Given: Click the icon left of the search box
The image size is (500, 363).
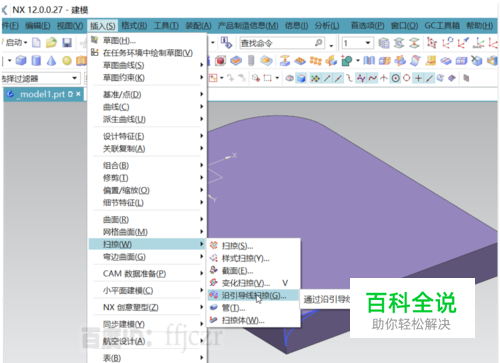Looking at the screenshot, I should (226, 43).
